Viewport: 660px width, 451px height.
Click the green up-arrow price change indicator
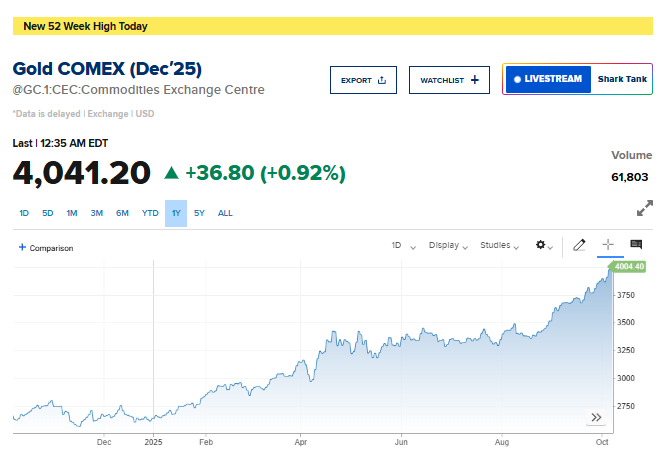point(172,173)
